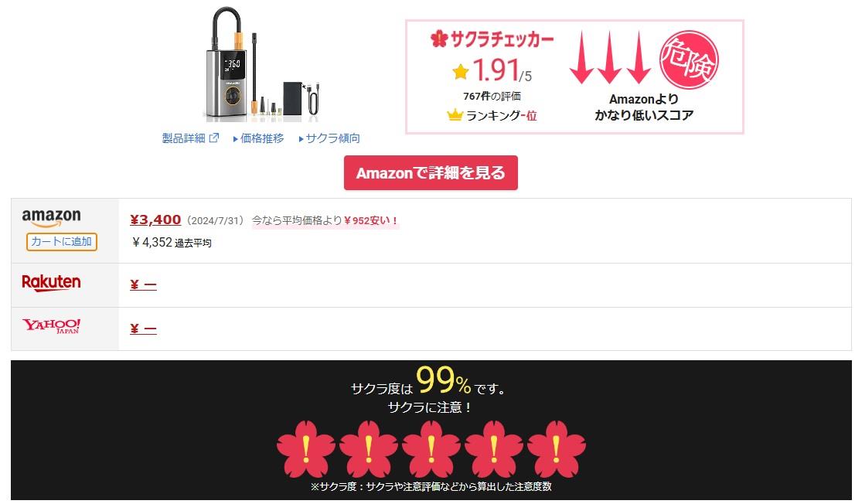This screenshot has height=504, width=855.
Task: Click the Amazonで詳細を見る button
Action: [x=431, y=173]
